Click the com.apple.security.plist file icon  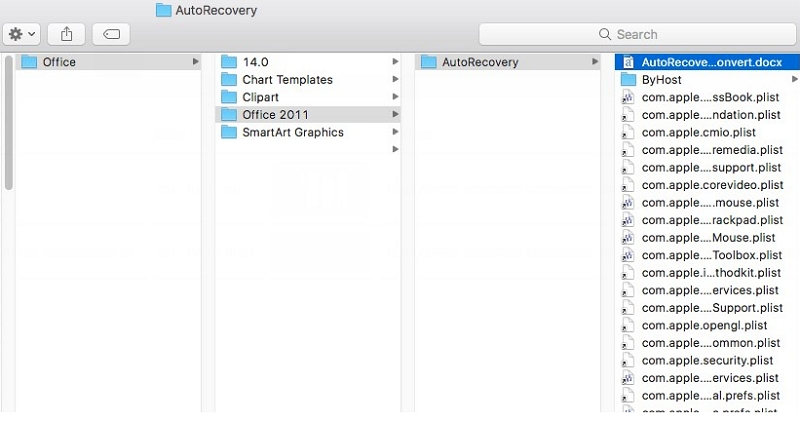click(628, 360)
